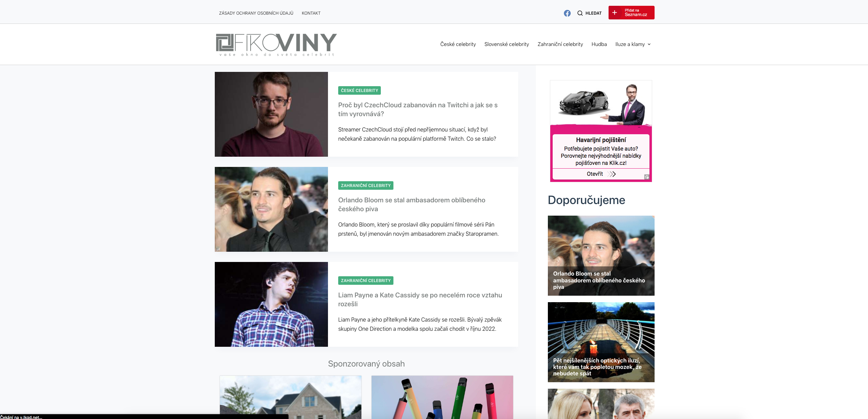The width and height of the screenshot is (868, 419).
Task: Open Orlando Bloom ambasador article title
Action: [411, 204]
